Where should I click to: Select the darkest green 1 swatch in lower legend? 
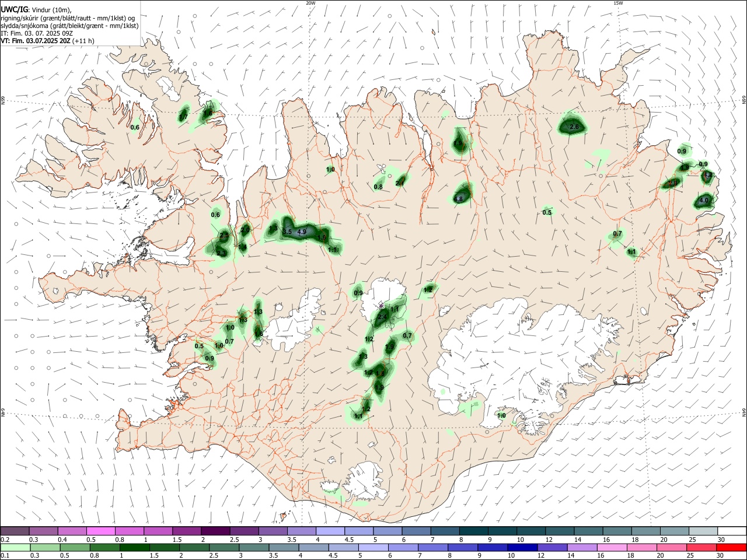[x=134, y=547]
